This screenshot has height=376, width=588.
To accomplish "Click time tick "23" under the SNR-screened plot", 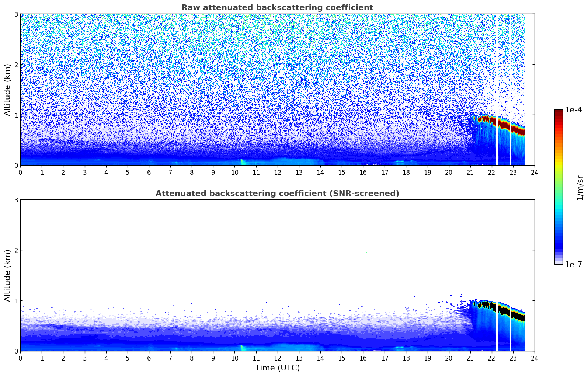I will click(x=513, y=358).
